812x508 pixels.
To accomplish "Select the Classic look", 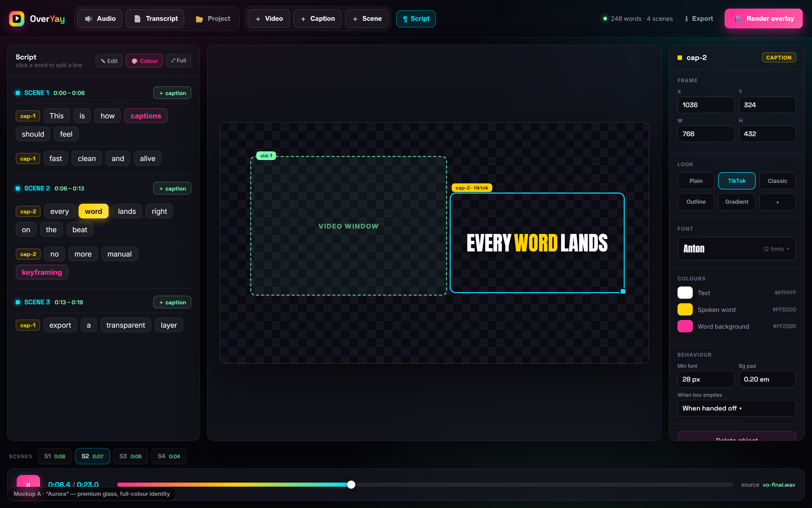I will point(777,181).
